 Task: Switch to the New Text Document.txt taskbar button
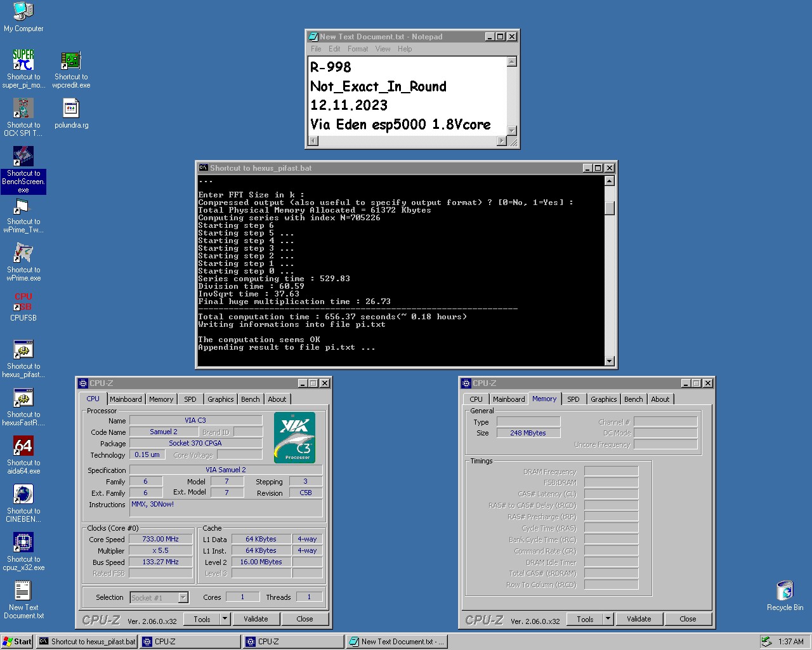click(397, 642)
